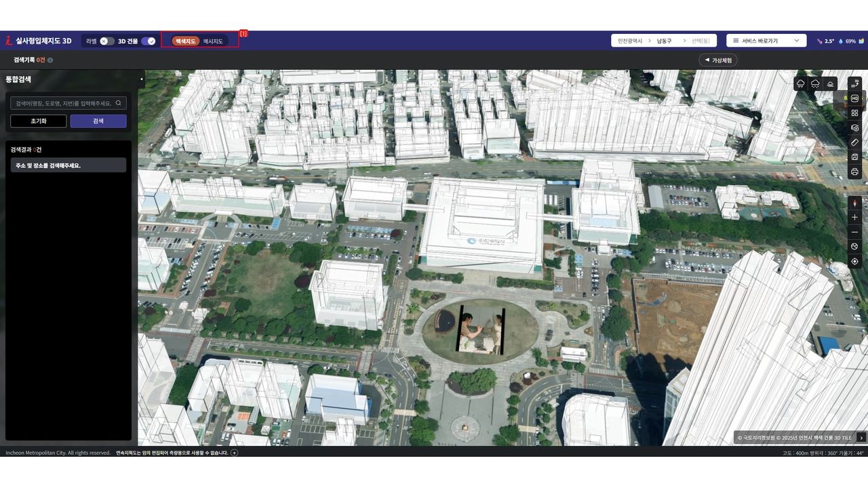The width and height of the screenshot is (868, 488).
Task: Zoom out with the minus icon
Action: (x=854, y=232)
